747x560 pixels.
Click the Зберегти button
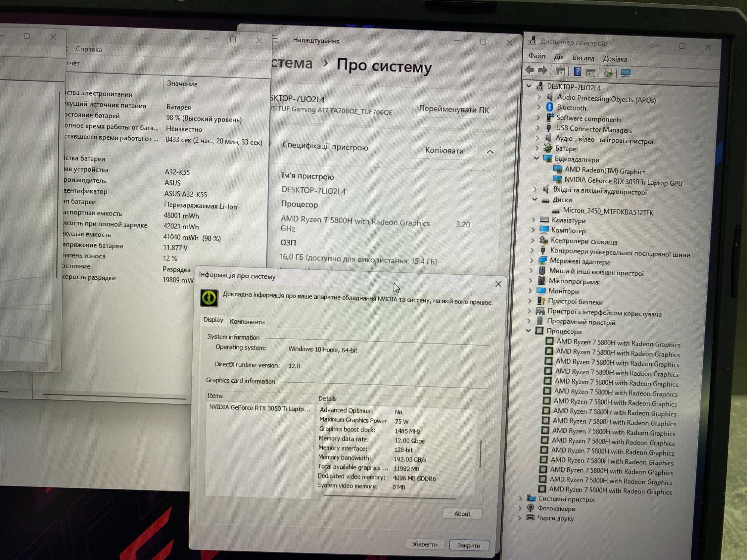coord(425,544)
